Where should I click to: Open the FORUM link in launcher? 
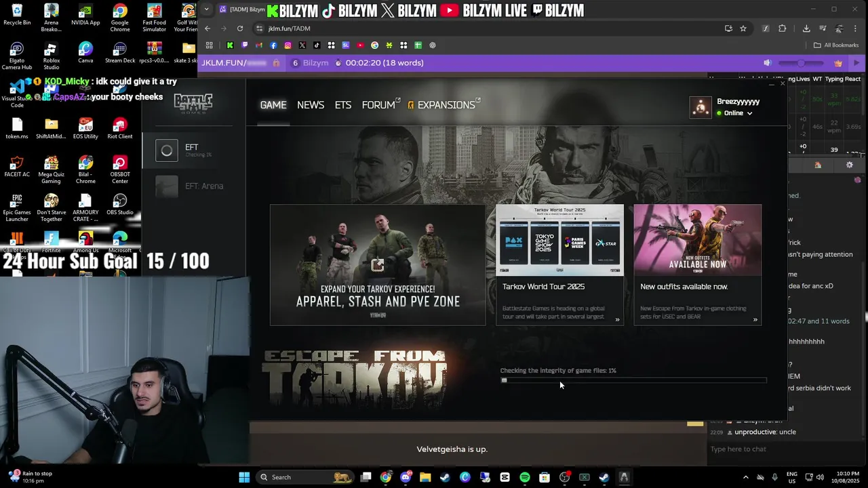point(380,105)
